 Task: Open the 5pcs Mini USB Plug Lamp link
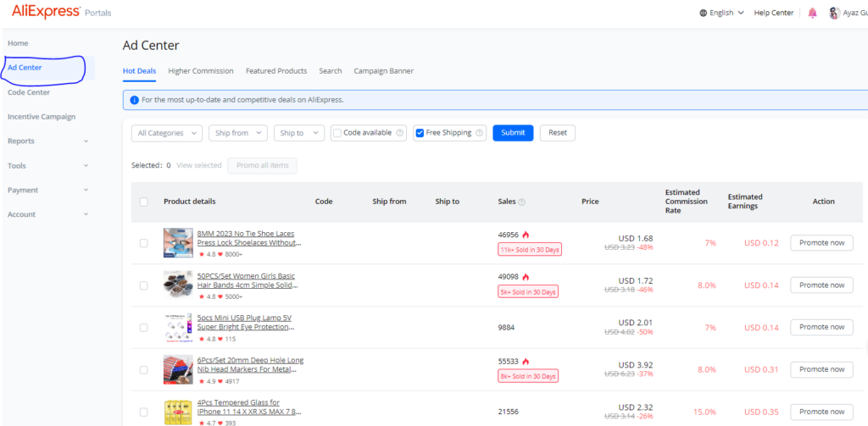pyautogui.click(x=246, y=323)
